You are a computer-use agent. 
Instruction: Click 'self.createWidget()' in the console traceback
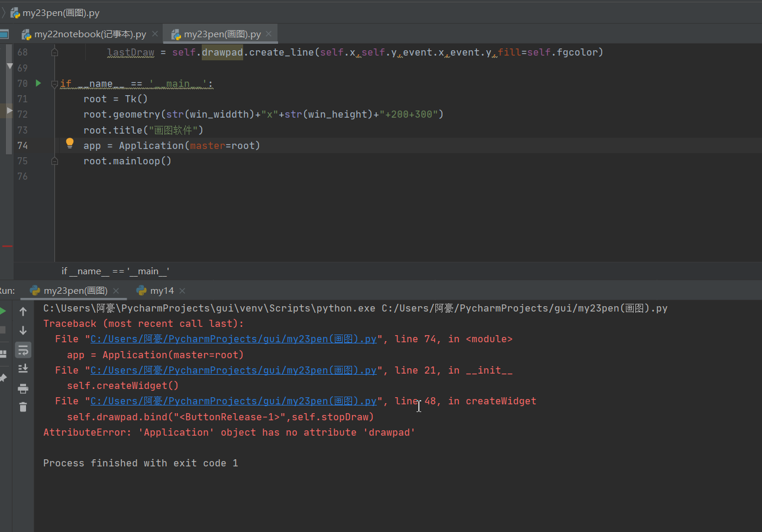point(123,385)
